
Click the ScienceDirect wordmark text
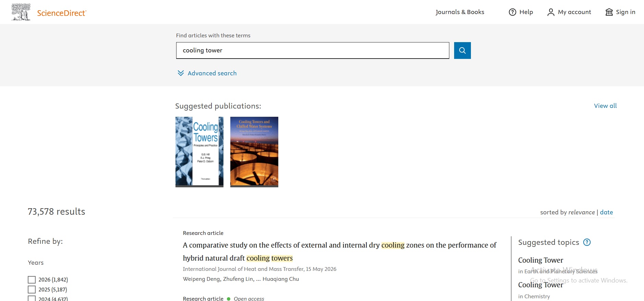click(62, 13)
